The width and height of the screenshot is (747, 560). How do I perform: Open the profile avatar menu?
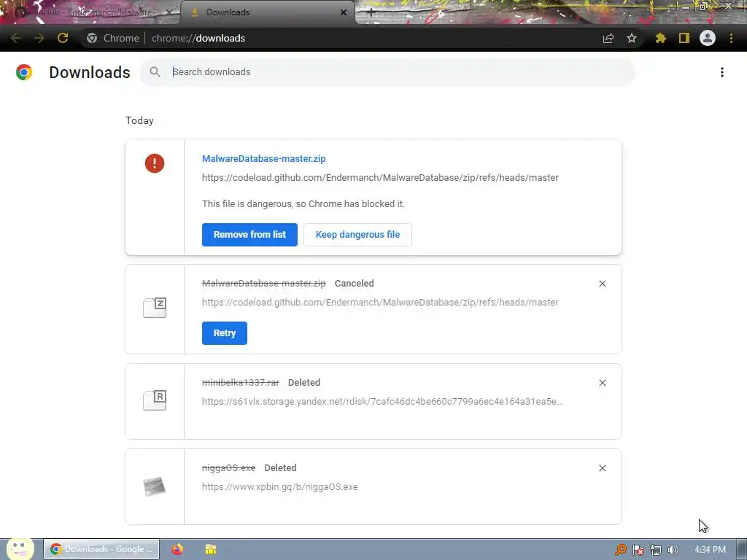[x=708, y=38]
